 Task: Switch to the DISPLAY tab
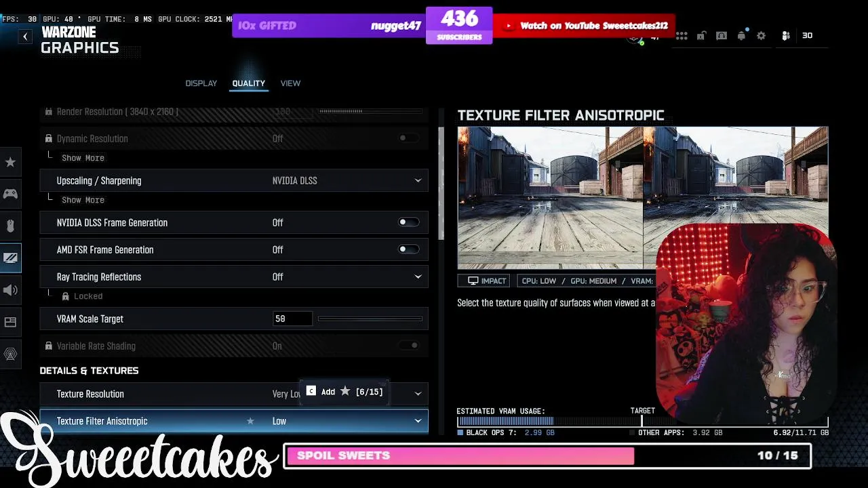(x=201, y=83)
